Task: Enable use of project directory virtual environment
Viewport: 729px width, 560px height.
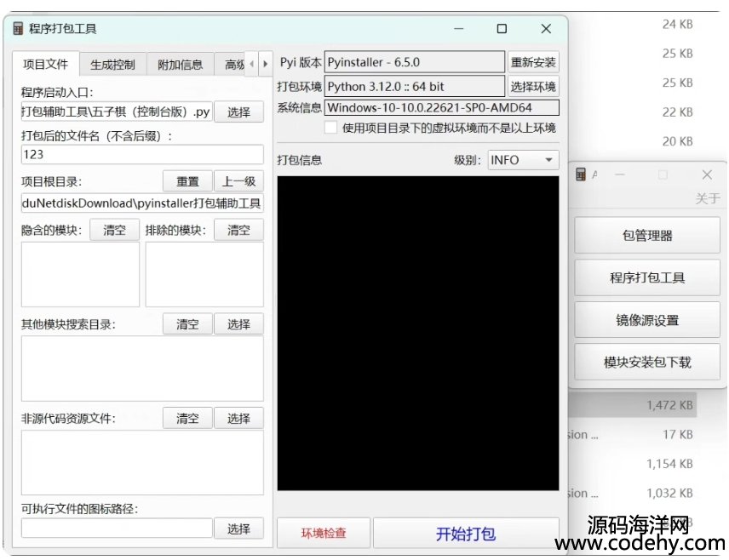Action: click(x=330, y=128)
